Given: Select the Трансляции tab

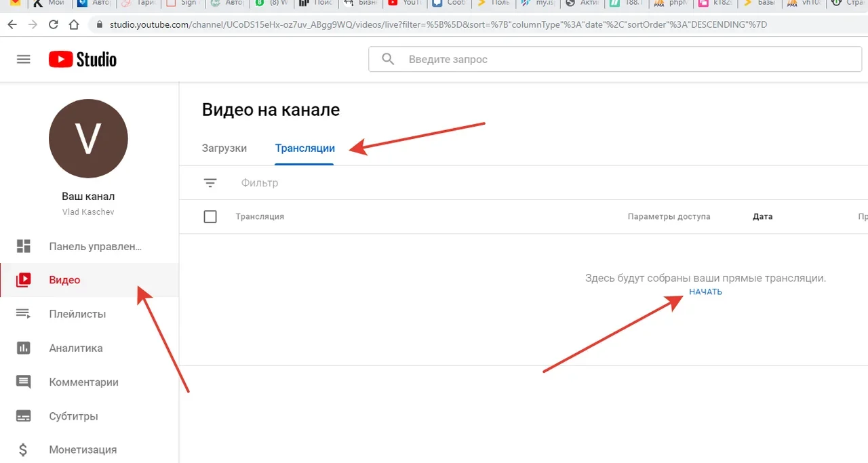Looking at the screenshot, I should click(x=304, y=148).
